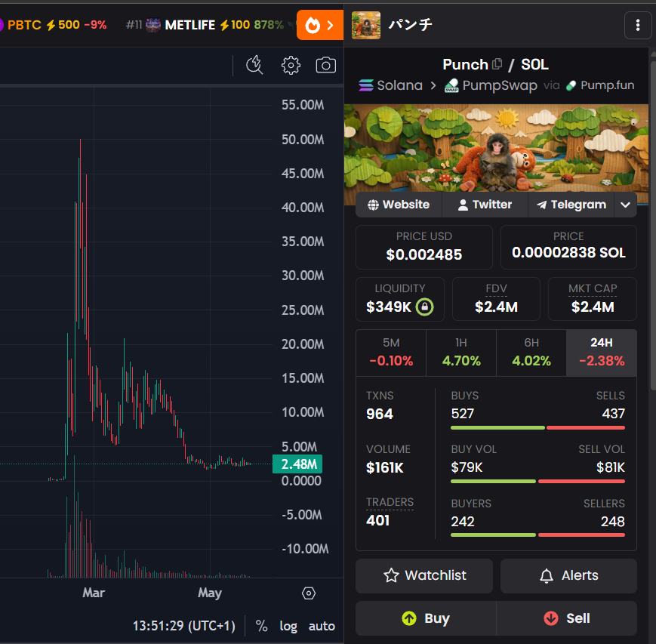656x644 pixels.
Task: Open the three-dot options menu
Action: point(638,25)
